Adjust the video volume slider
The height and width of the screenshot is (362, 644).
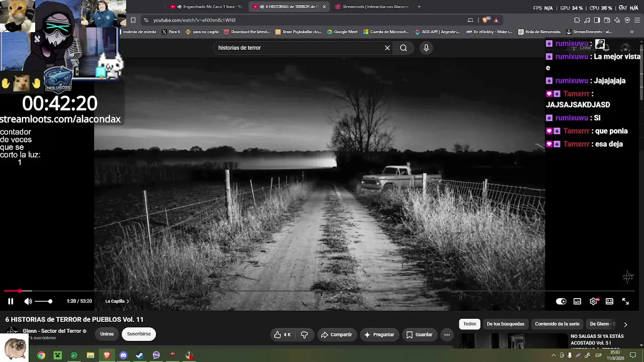coord(43,301)
